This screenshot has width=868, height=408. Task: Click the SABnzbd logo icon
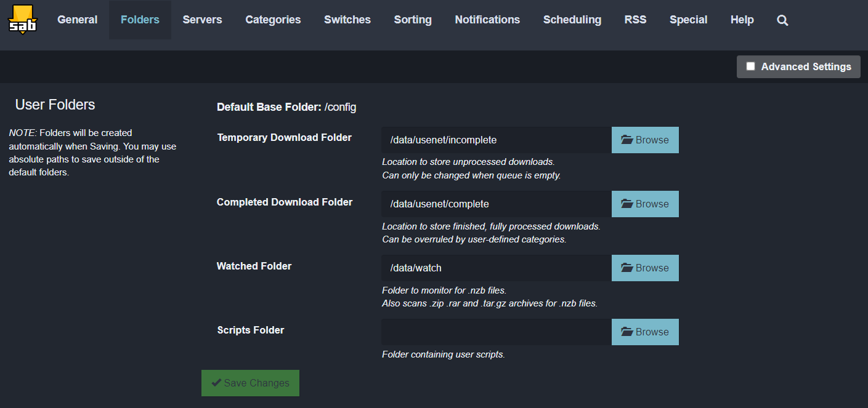(22, 20)
